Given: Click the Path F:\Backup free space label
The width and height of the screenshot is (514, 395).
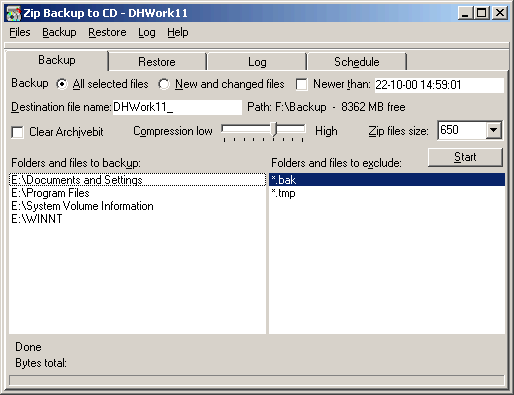Looking at the screenshot, I should coord(326,107).
